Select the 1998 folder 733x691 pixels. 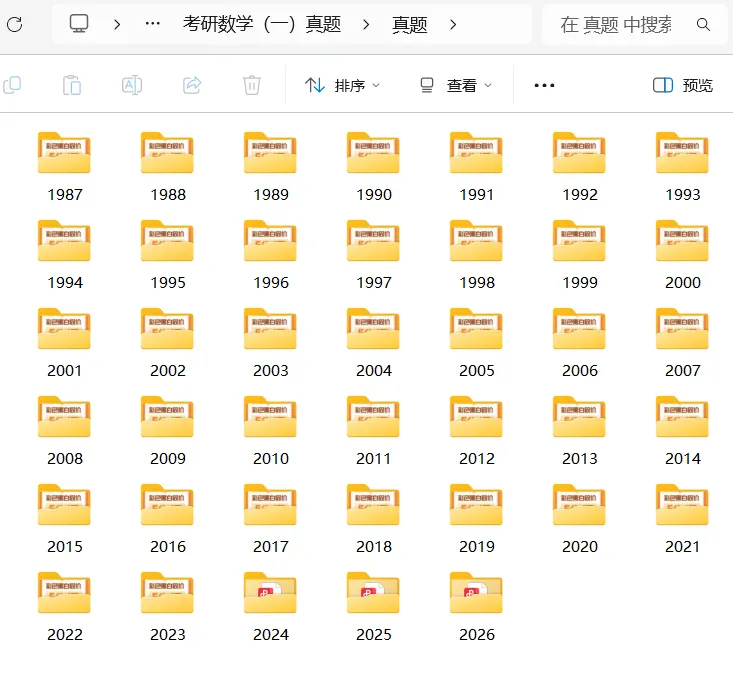(476, 255)
